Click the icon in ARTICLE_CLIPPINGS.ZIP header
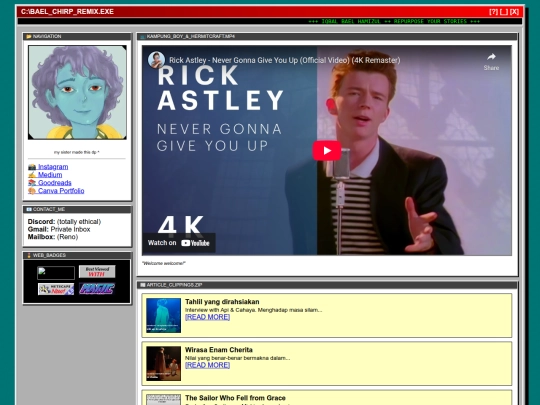 point(143,285)
